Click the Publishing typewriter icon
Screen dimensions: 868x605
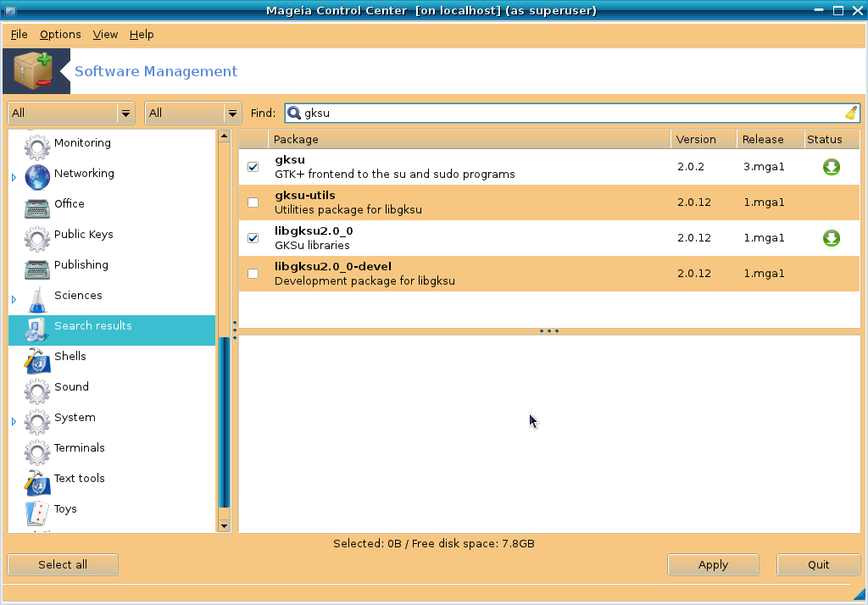[x=37, y=269]
